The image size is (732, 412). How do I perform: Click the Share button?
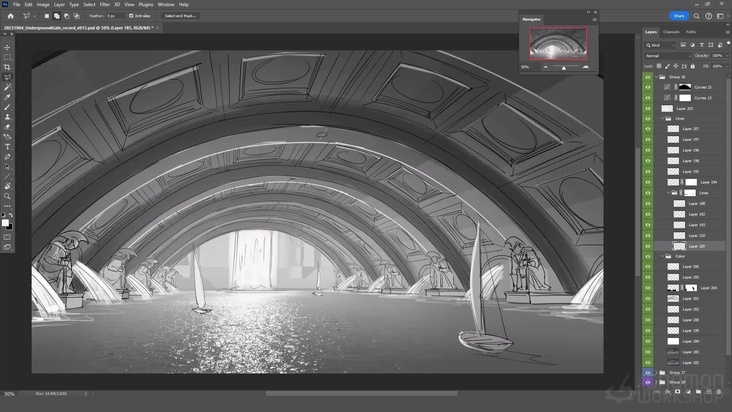coord(679,16)
